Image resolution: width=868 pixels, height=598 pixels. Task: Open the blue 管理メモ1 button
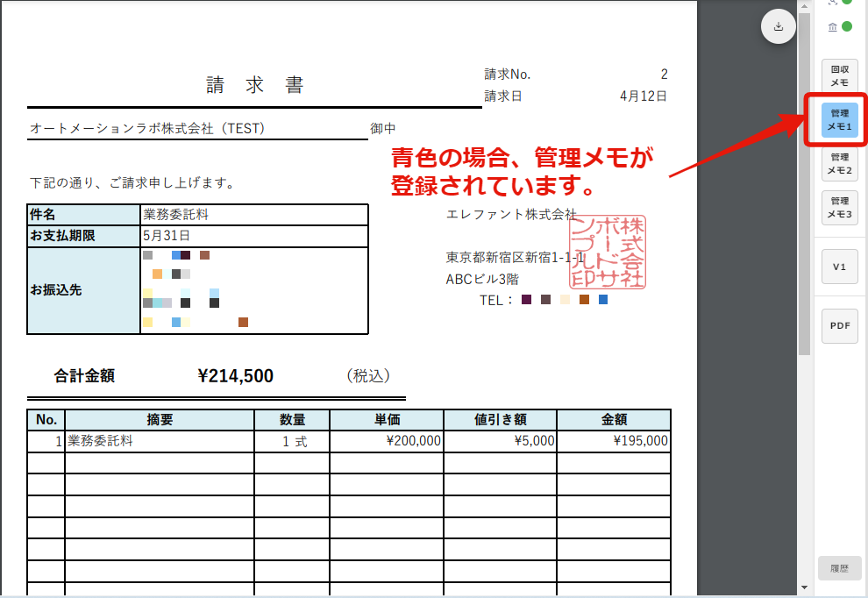[x=839, y=119]
